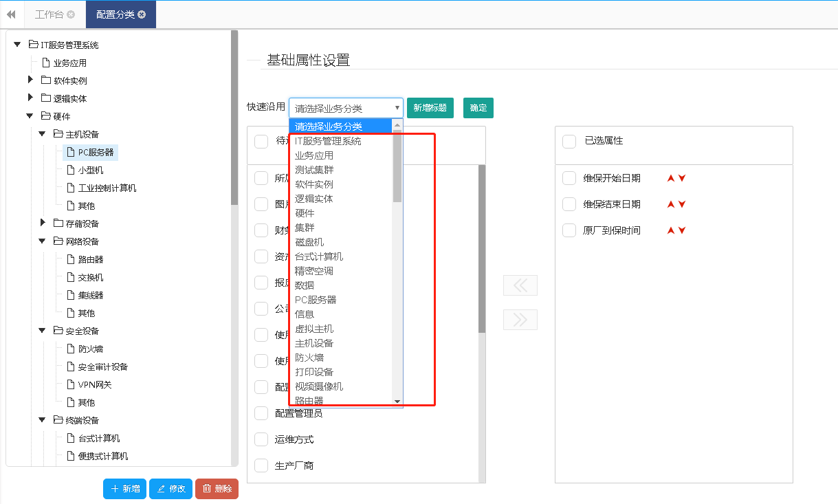838x504 pixels.
Task: Click red up arrow beside 原厂到保时间
Action: pos(671,230)
